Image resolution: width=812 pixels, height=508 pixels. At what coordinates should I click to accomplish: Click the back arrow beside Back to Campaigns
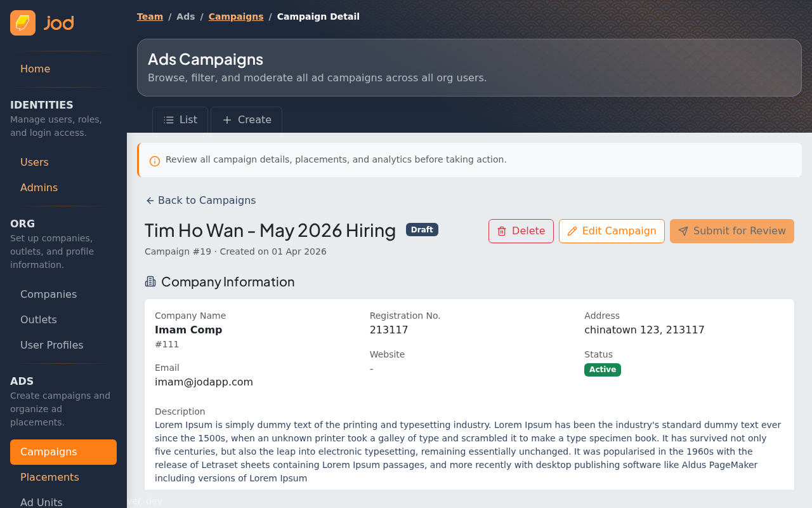149,199
